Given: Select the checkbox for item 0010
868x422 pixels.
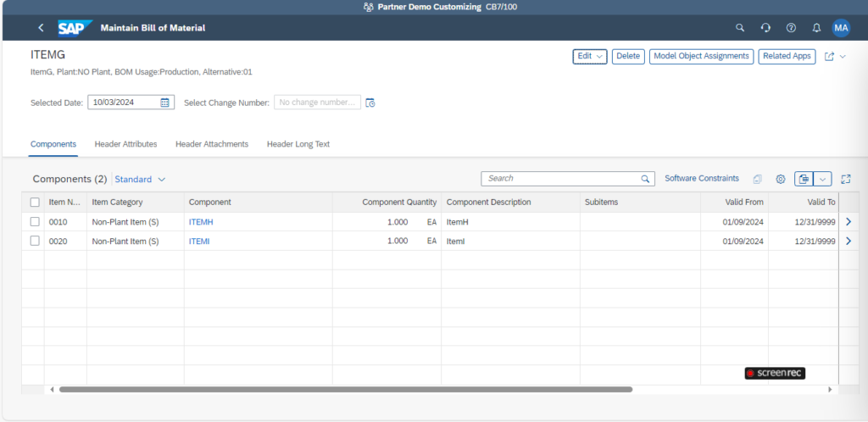Looking at the screenshot, I should coord(35,222).
